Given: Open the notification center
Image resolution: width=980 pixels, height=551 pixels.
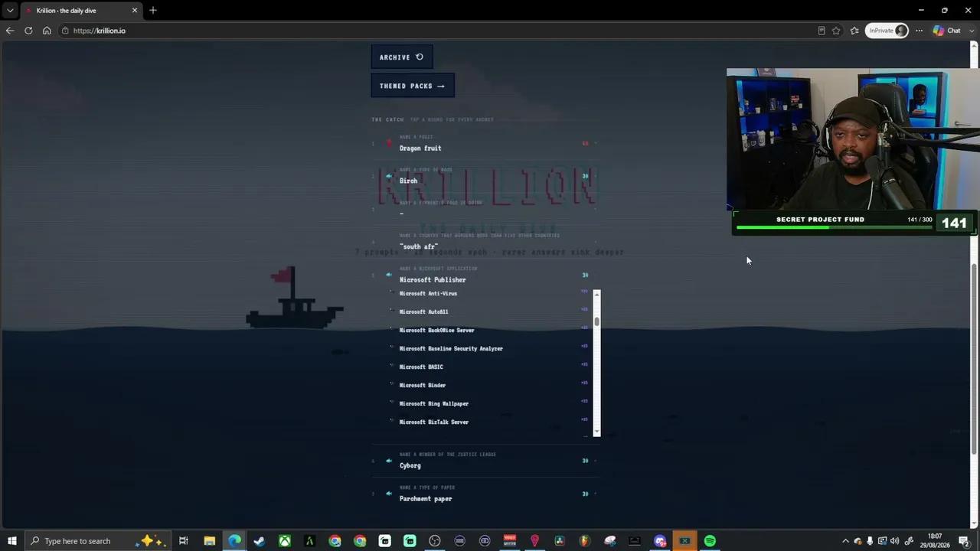Looking at the screenshot, I should tap(964, 541).
